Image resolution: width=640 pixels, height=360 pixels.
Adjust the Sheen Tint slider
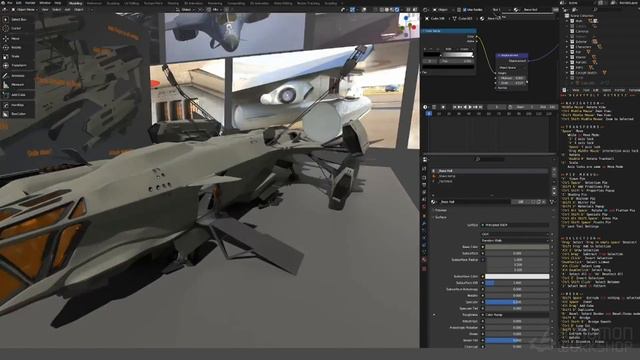coord(517,340)
